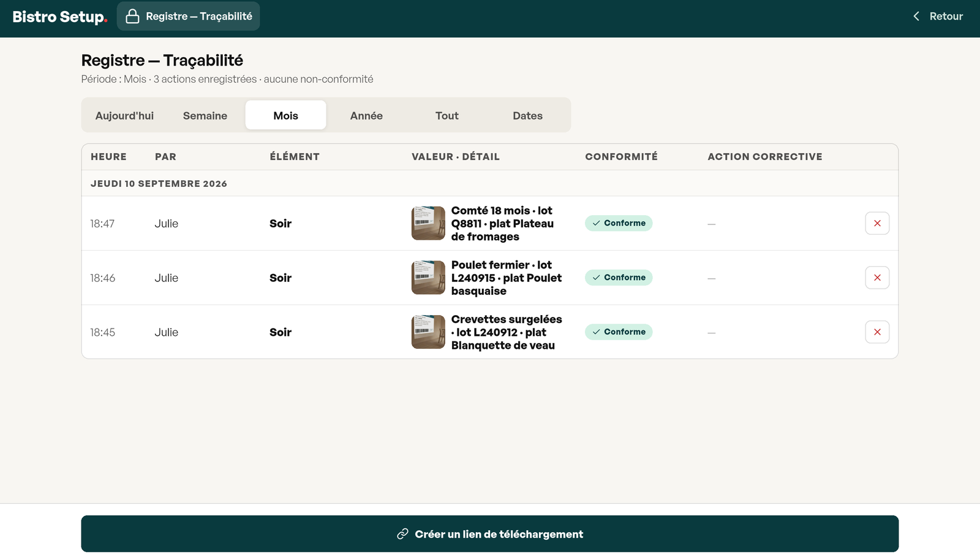This screenshot has width=980, height=559.
Task: Click the VALEUR · DÉTAIL column header
Action: coord(456,157)
